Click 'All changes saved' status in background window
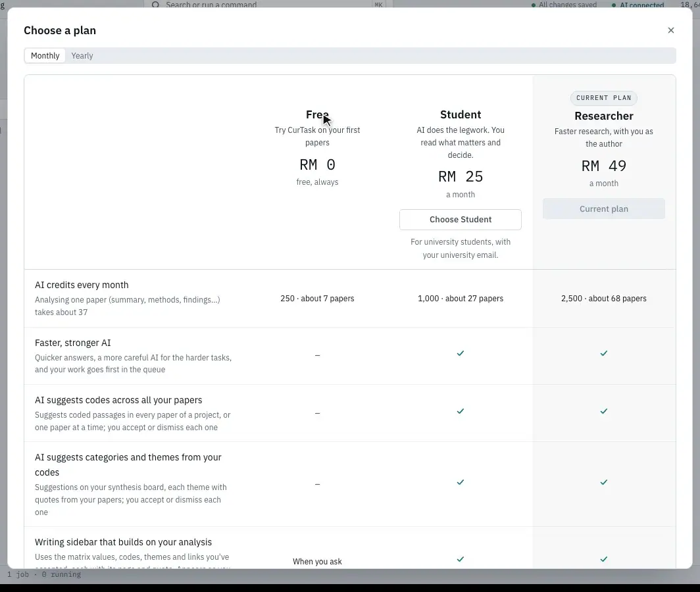700x592 pixels. click(564, 5)
